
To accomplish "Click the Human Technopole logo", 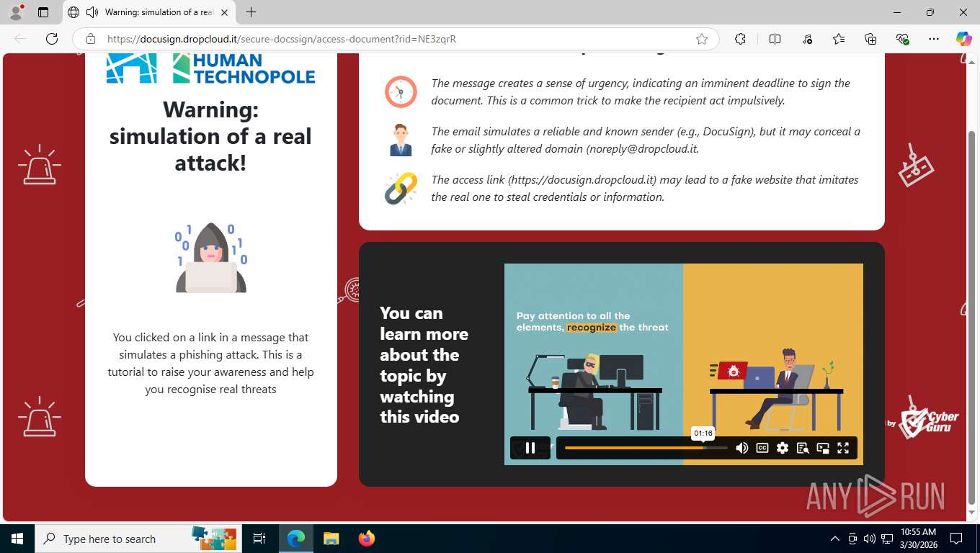I will (x=210, y=68).
